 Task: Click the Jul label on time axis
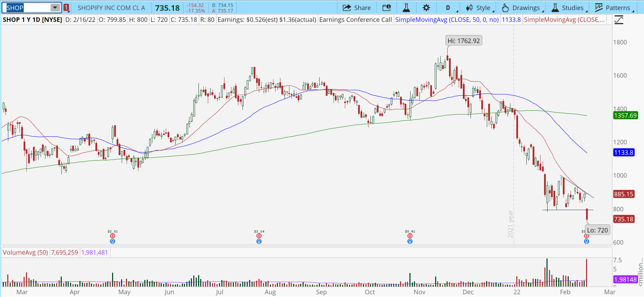click(219, 292)
